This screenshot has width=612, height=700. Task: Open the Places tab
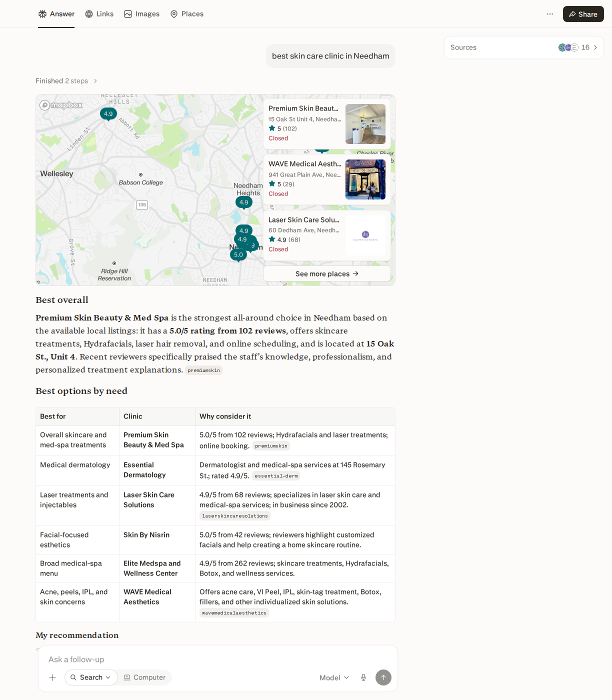point(187,14)
